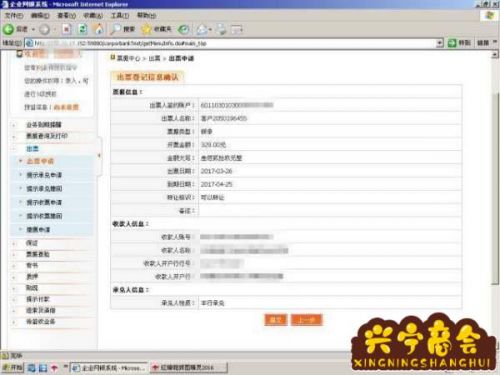Click the 本行承兑 acceptor value
This screenshot has height=375, width=500.
pos(212,303)
